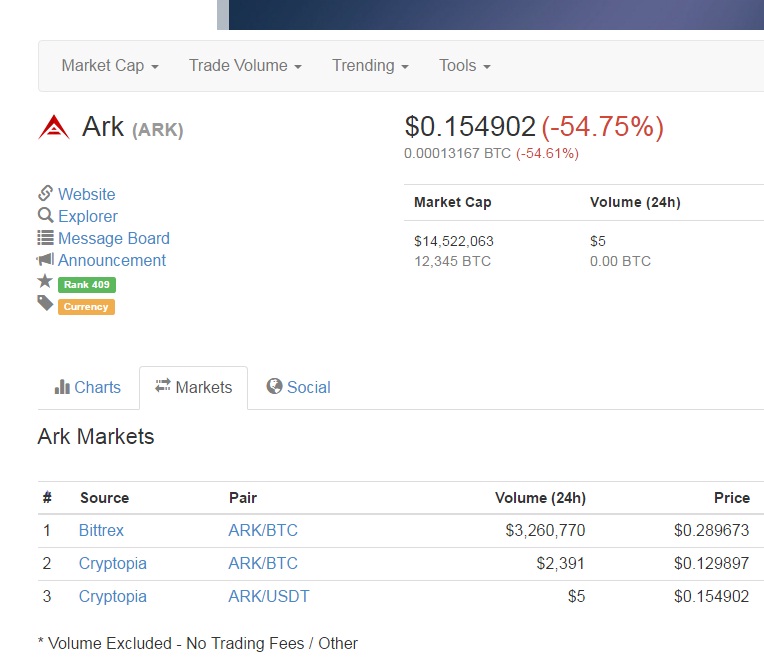Click the $0.129897 price cell
This screenshot has width=764, height=669.
click(x=711, y=563)
